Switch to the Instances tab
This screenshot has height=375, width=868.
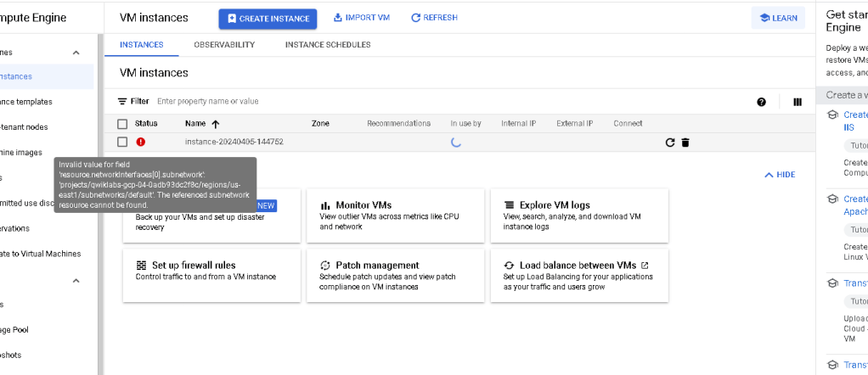[x=142, y=45]
